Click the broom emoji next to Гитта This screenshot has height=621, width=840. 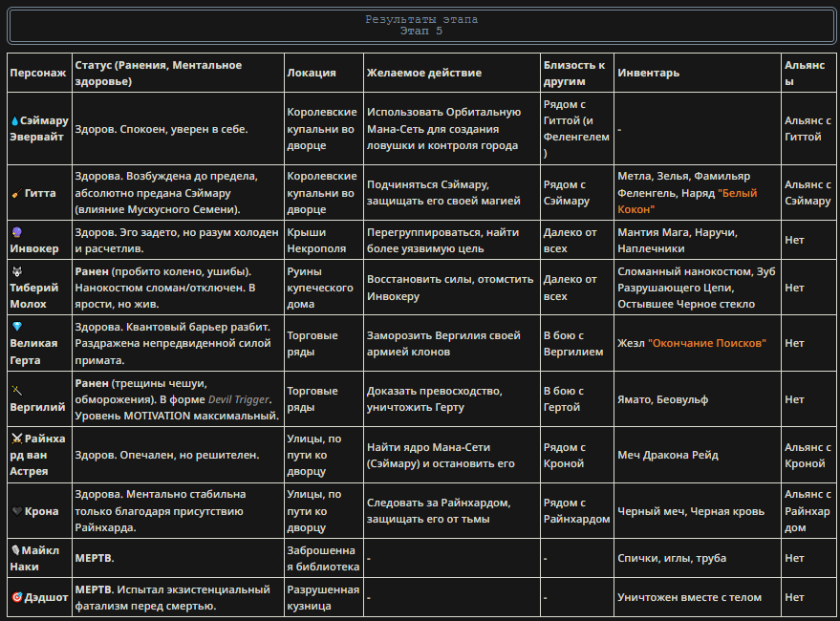click(16, 193)
